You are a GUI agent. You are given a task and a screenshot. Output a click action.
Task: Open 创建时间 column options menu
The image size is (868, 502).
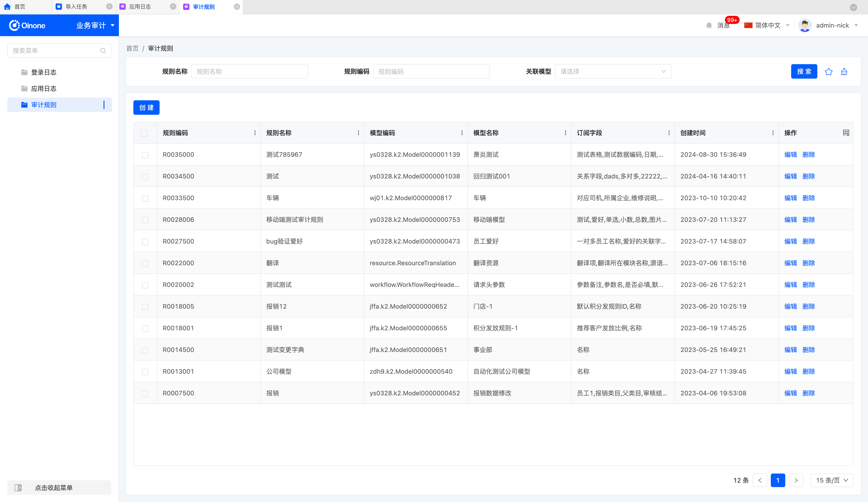773,133
